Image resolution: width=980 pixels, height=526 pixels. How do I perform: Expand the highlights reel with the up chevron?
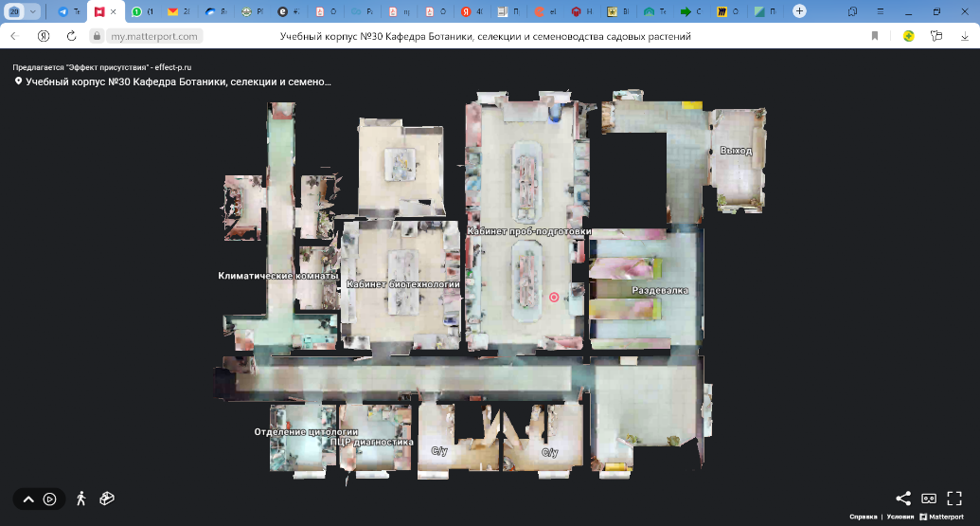[x=28, y=499]
